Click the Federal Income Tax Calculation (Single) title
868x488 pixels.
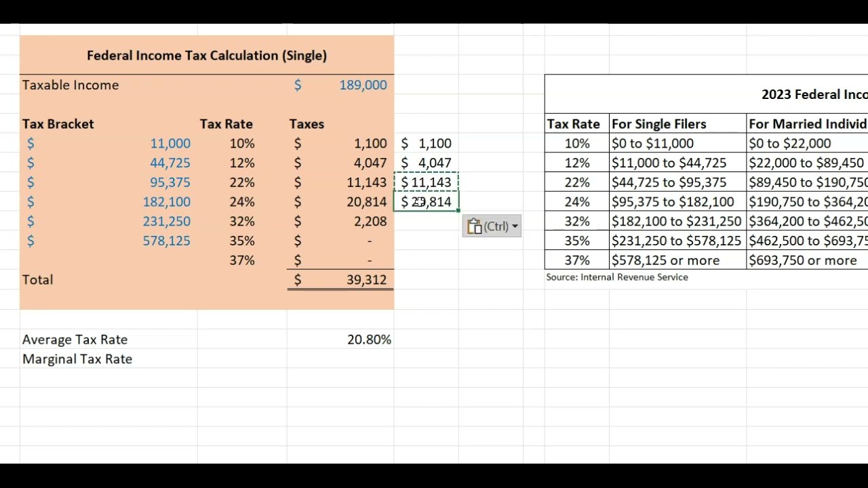207,56
